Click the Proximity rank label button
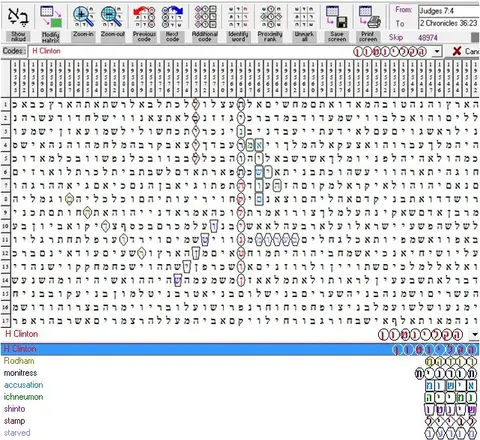 (x=270, y=37)
